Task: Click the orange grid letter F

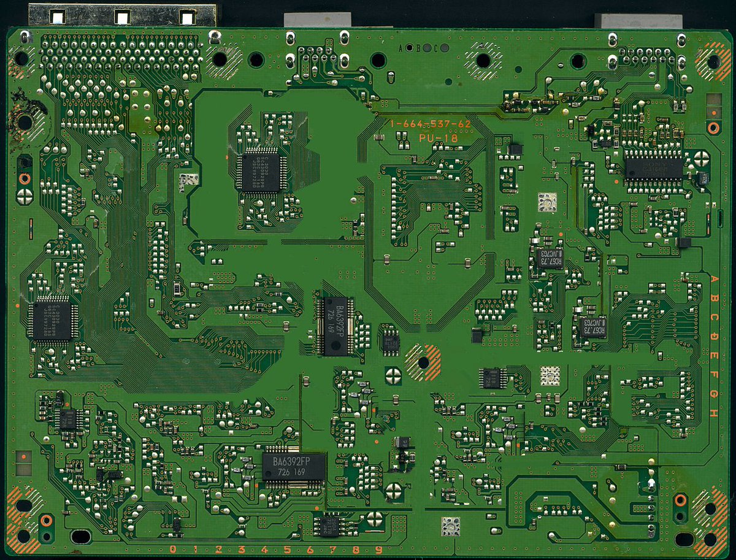Action: coord(714,375)
